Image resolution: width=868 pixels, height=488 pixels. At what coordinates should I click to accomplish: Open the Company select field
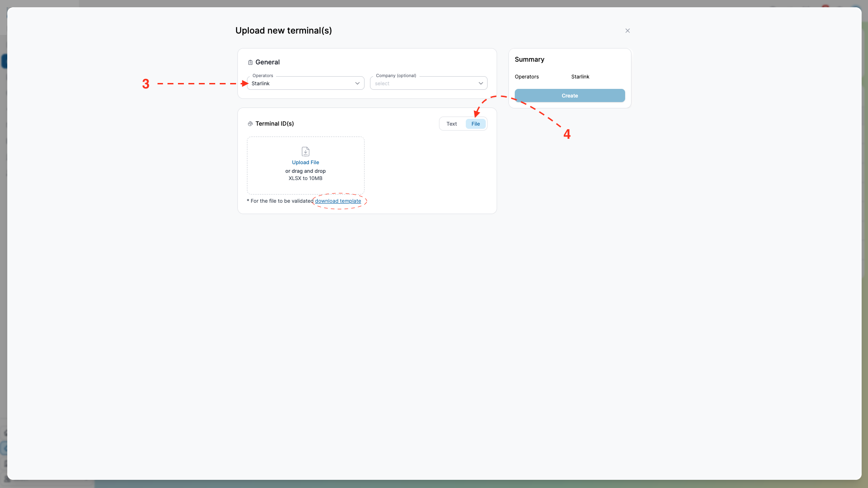429,83
